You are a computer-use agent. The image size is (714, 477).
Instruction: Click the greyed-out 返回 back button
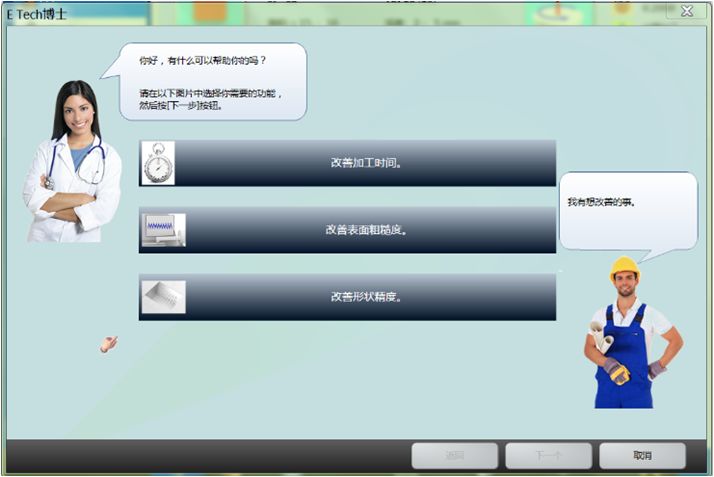(454, 456)
